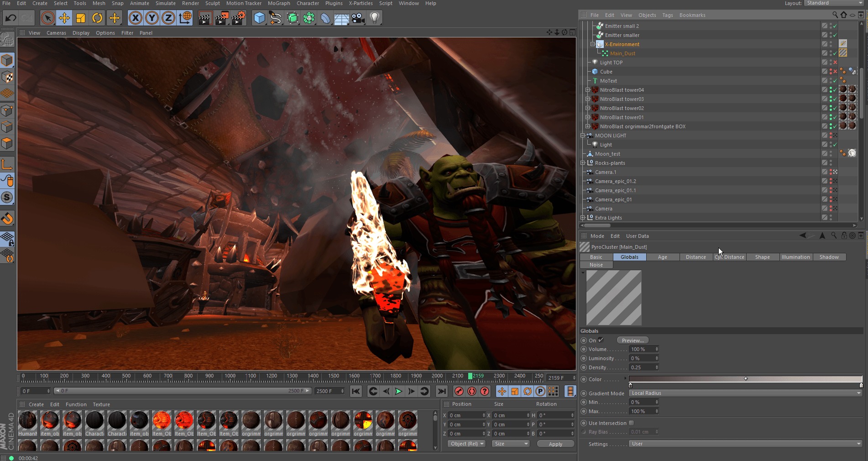
Task: Toggle animation dot for Luminosity
Action: [x=584, y=358]
